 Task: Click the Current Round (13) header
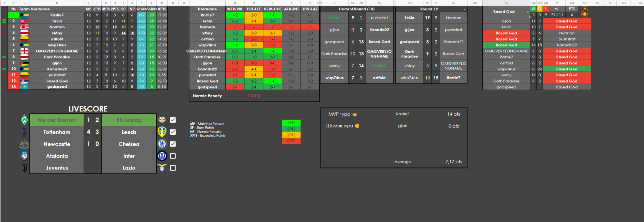coord(356,9)
